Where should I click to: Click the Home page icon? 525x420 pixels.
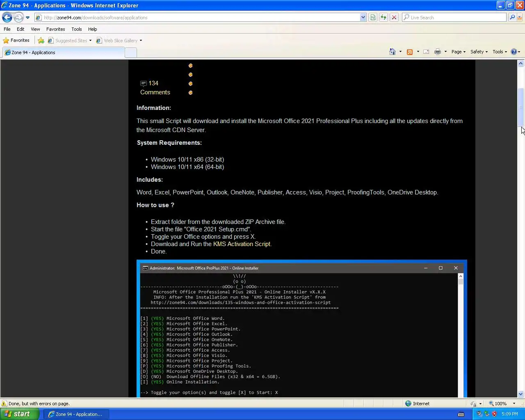tap(393, 52)
